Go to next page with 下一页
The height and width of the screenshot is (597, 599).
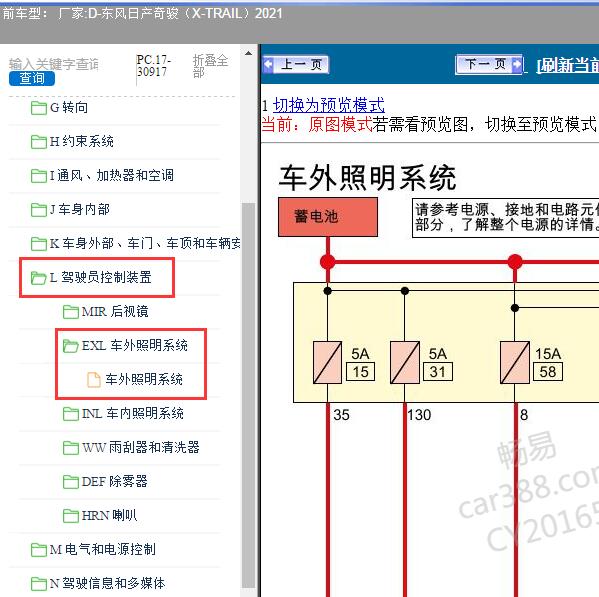pos(489,64)
